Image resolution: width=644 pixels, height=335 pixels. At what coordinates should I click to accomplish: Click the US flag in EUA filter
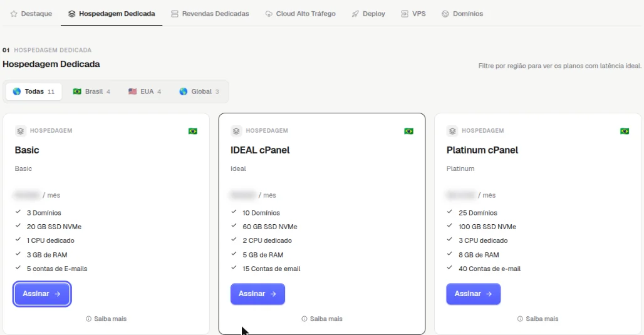(x=132, y=91)
